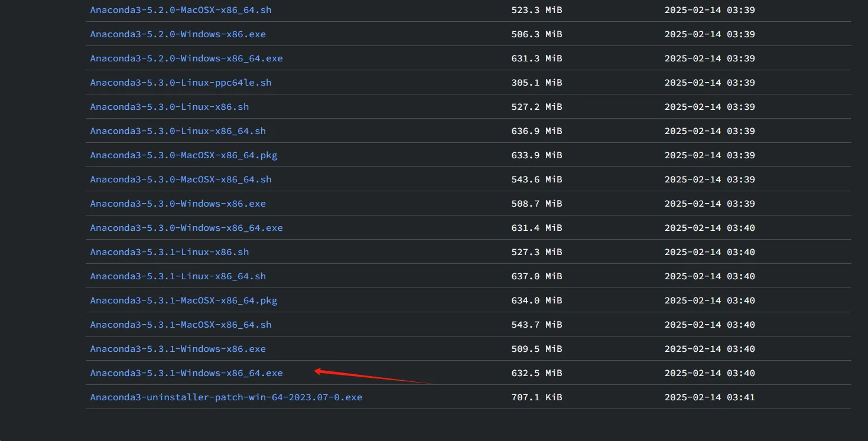Download Anaconda3-5.3.0-MacOSX-x86_64.pkg
868x441 pixels.
[184, 155]
